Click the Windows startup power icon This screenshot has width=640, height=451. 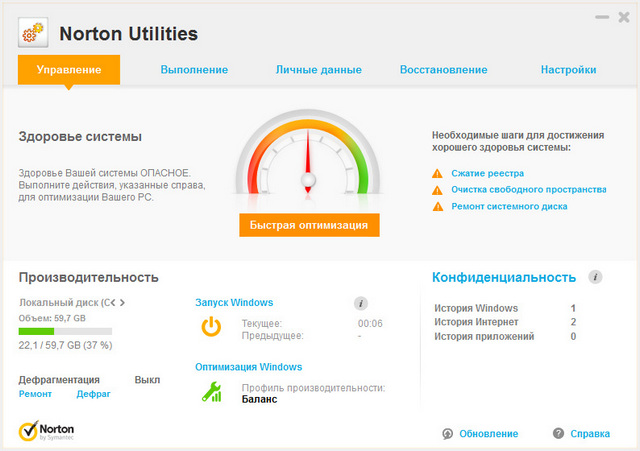click(x=211, y=327)
